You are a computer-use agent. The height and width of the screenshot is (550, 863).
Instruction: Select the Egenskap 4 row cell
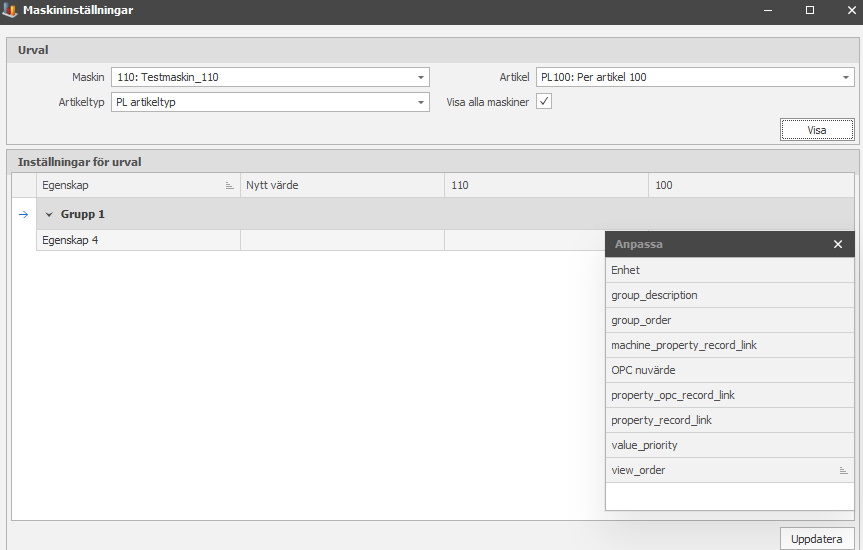pyautogui.click(x=138, y=240)
